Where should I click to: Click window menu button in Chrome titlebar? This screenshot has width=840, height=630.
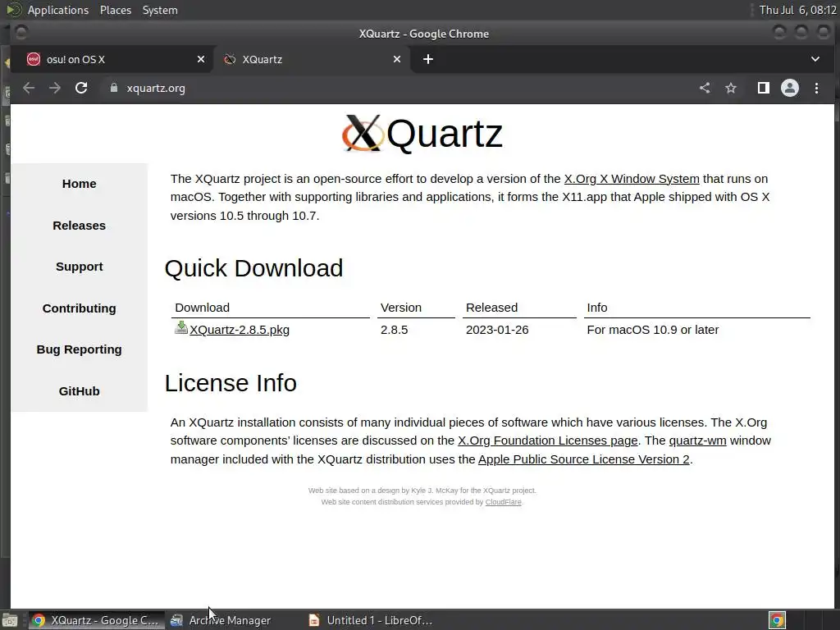point(21,33)
